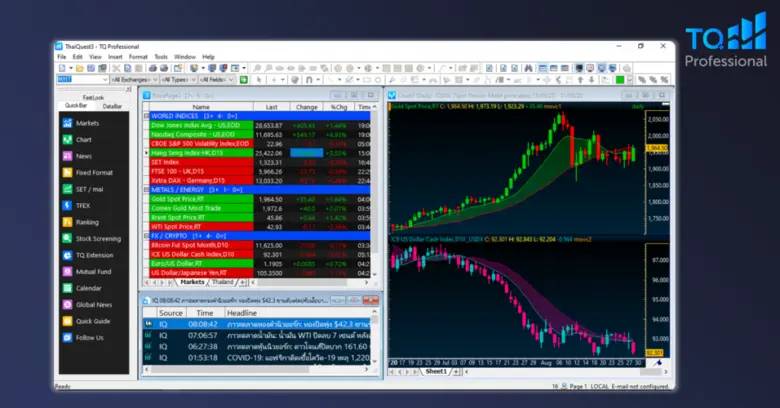Collapse the FX / CRYPTO group
The width and height of the screenshot is (780, 408).
click(x=146, y=234)
